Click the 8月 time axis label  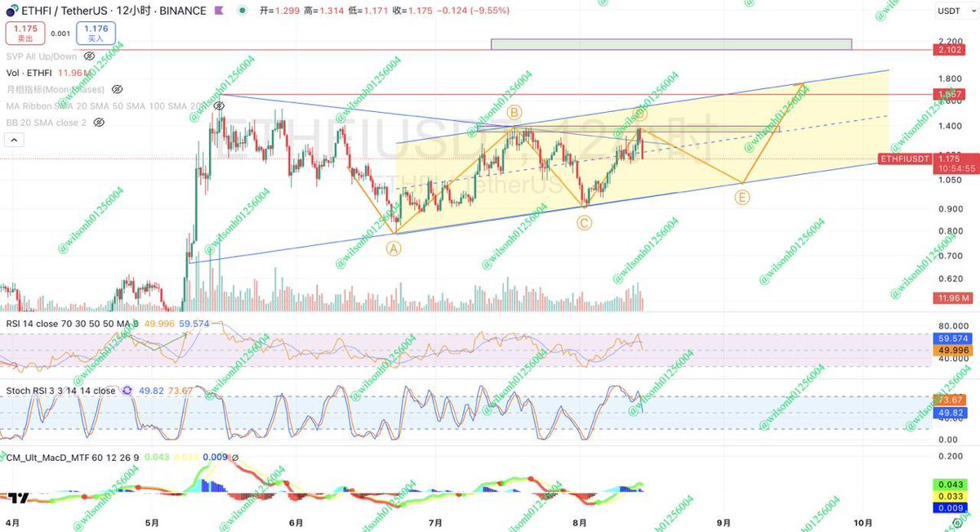coord(581,522)
